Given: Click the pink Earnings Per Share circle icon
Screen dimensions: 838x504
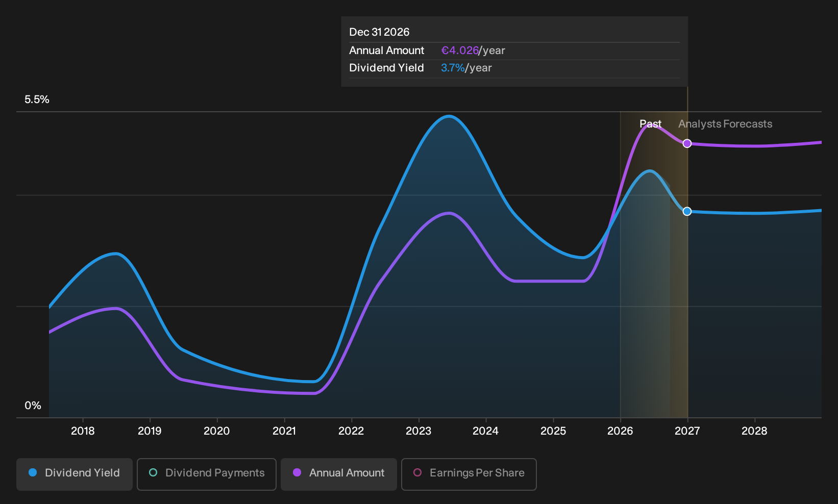Looking at the screenshot, I should tap(417, 473).
